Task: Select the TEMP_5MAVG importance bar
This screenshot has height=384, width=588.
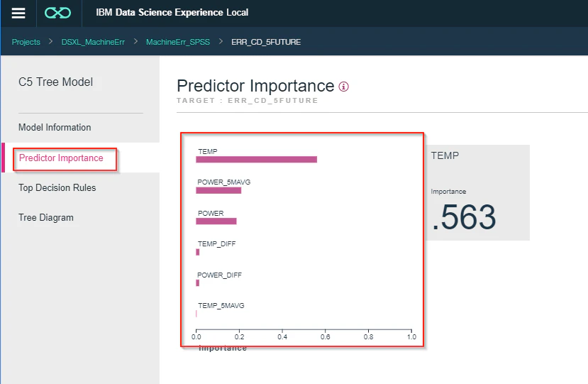Action: pos(196,314)
